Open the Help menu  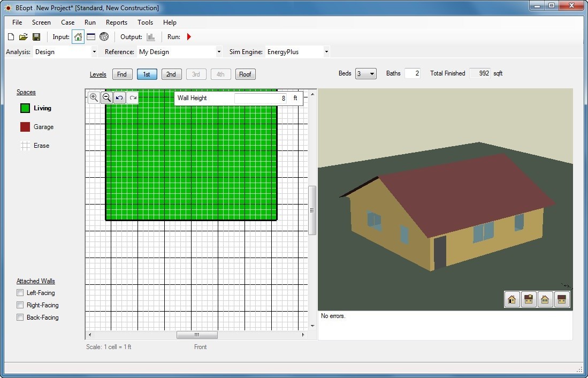(x=170, y=22)
